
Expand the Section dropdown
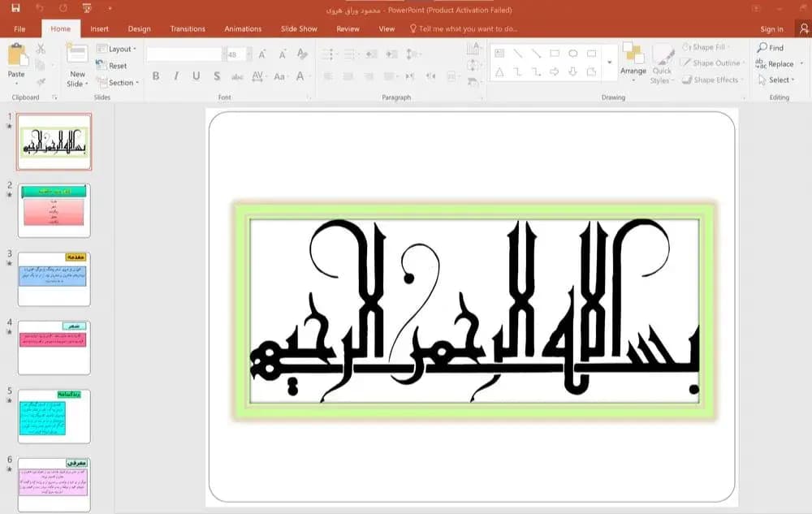pyautogui.click(x=118, y=82)
